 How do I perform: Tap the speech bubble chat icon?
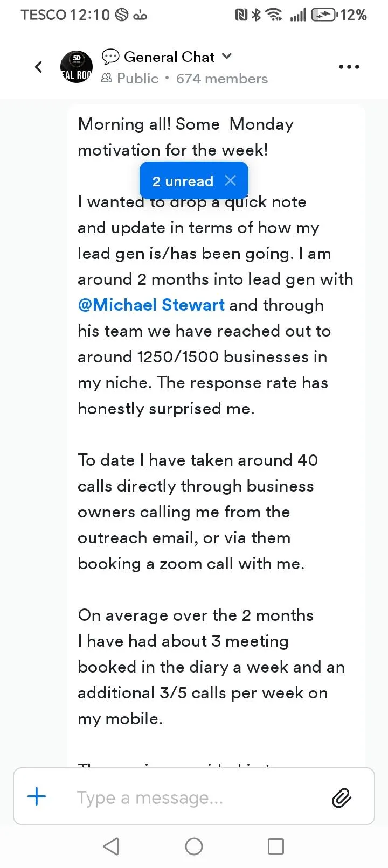click(x=110, y=57)
